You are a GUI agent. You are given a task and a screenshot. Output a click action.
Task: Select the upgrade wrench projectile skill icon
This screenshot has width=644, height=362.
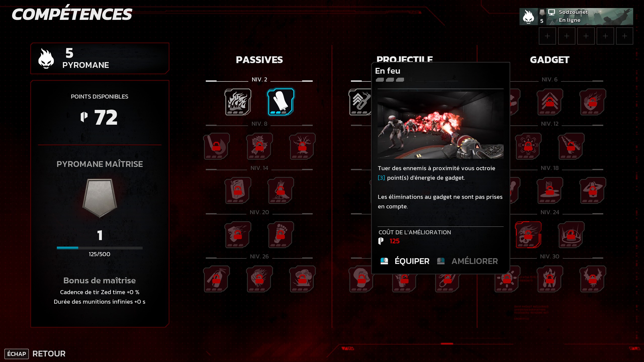[x=360, y=102]
